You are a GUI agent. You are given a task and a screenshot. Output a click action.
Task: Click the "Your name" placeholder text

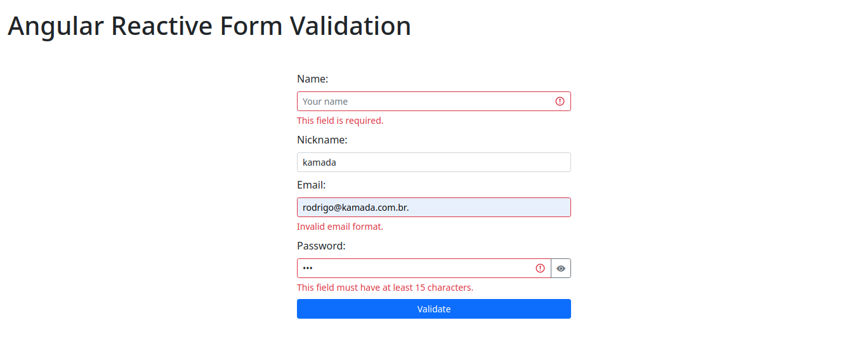tap(325, 102)
